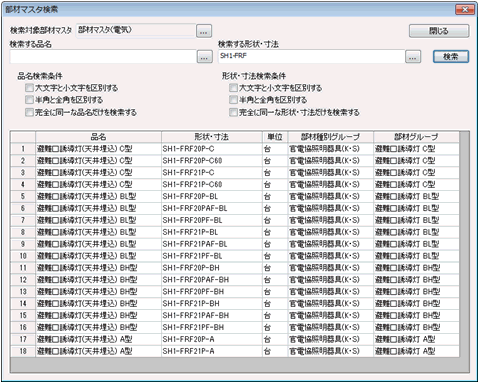Select cell SH1-FRF20PF-BL
The height and width of the screenshot is (383, 479).
tap(212, 220)
